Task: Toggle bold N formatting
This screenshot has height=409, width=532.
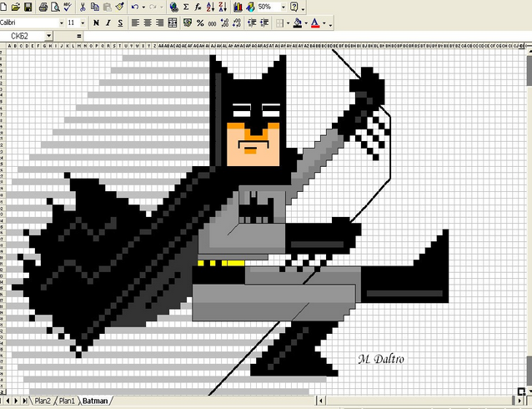Action: (x=96, y=23)
